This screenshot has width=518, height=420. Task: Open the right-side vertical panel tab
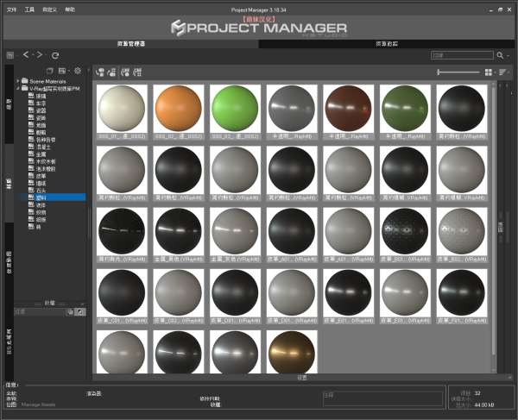(x=501, y=228)
